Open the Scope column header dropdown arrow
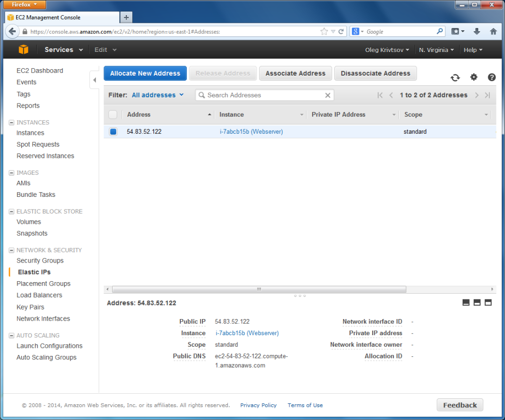 click(486, 115)
